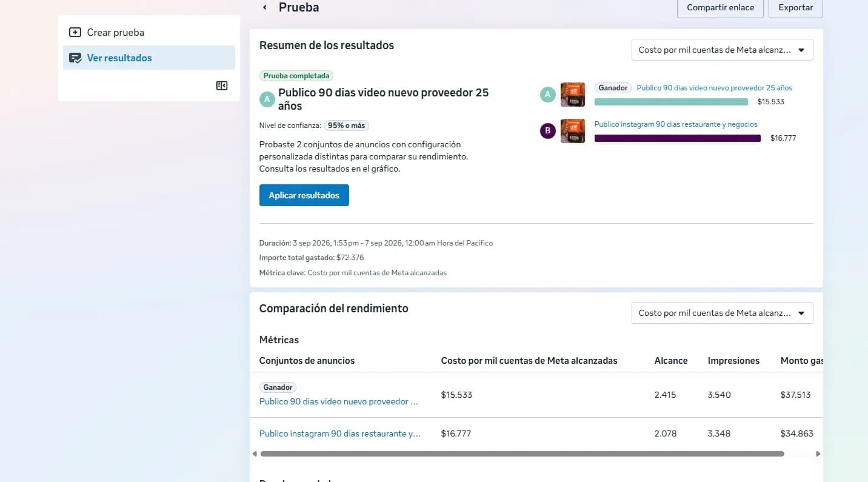Click the Ganador badge in the chart
Image resolution: width=868 pixels, height=482 pixels.
click(x=613, y=88)
